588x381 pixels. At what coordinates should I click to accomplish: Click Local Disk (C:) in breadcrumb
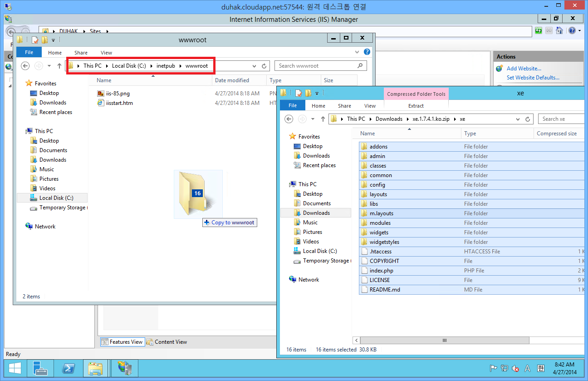coord(129,66)
